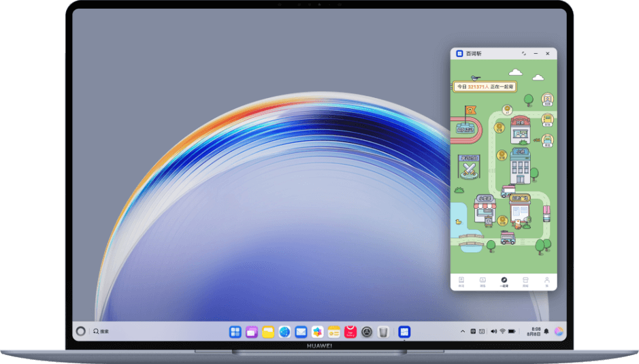Open the colorful photos app in dock
This screenshot has height=364, width=639.
[x=318, y=332]
